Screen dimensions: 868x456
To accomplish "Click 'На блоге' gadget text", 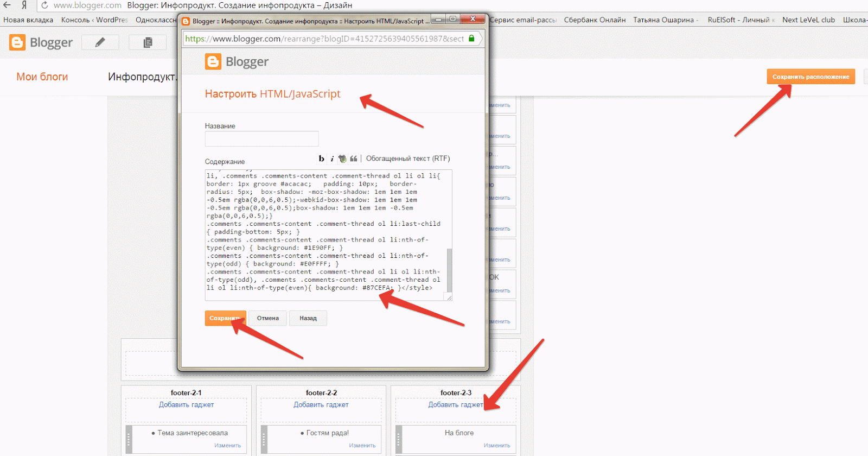I will 459,433.
